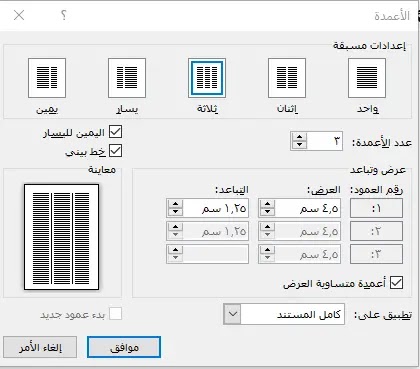Click the واحد preset label text
The height and width of the screenshot is (369, 420).
click(368, 109)
